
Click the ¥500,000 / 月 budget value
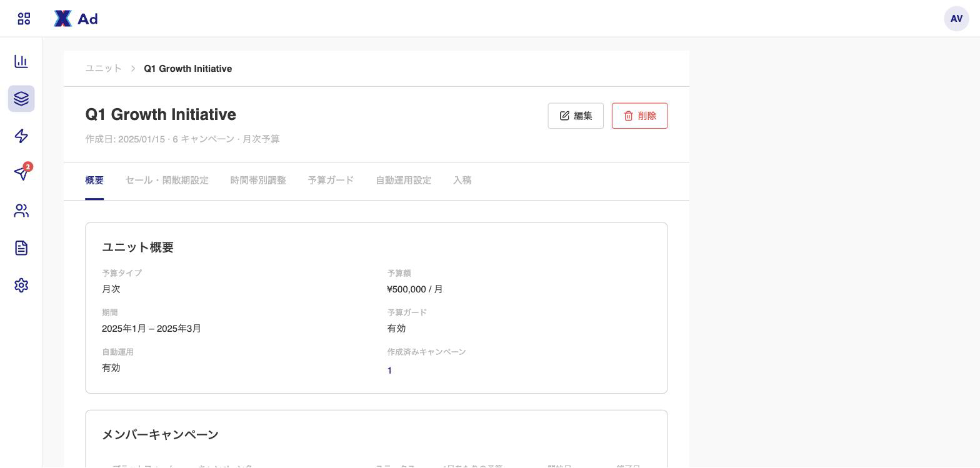[x=415, y=289]
